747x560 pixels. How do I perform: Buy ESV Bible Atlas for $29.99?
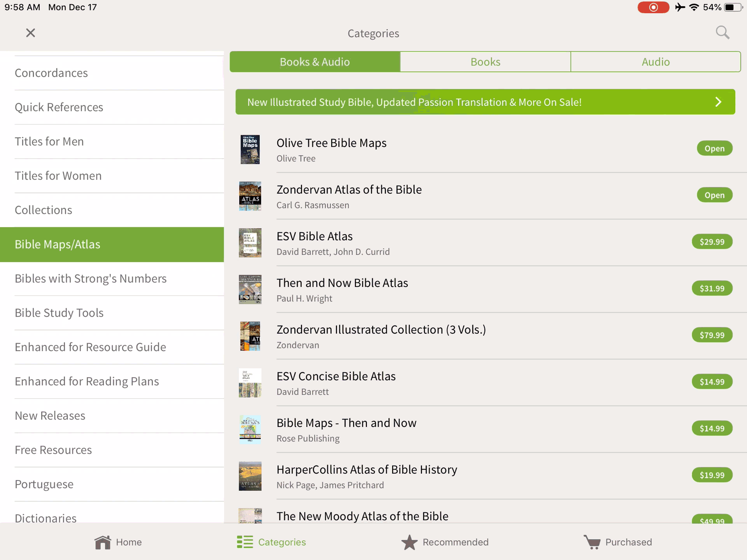[x=712, y=242]
